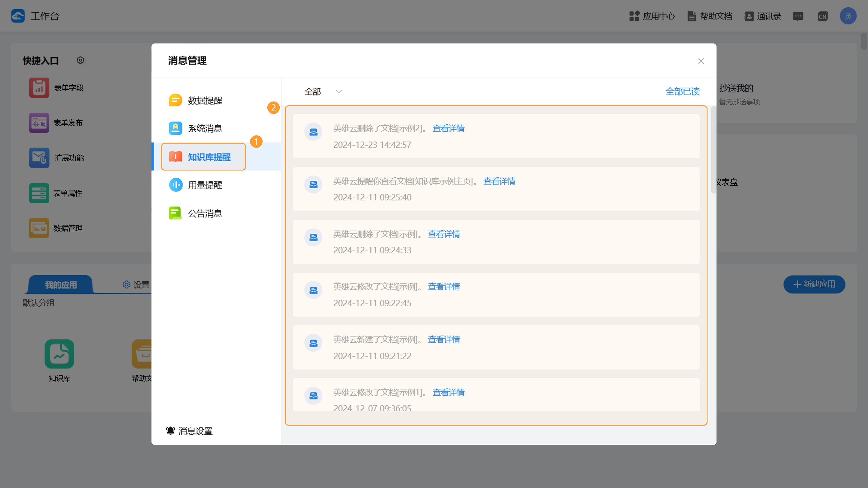The height and width of the screenshot is (488, 868).
Task: Click the chat message bubble icon
Action: pyautogui.click(x=798, y=16)
